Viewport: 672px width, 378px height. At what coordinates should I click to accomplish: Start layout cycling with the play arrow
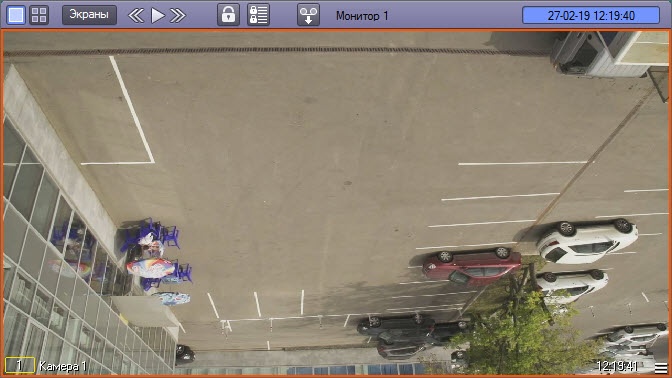[158, 15]
